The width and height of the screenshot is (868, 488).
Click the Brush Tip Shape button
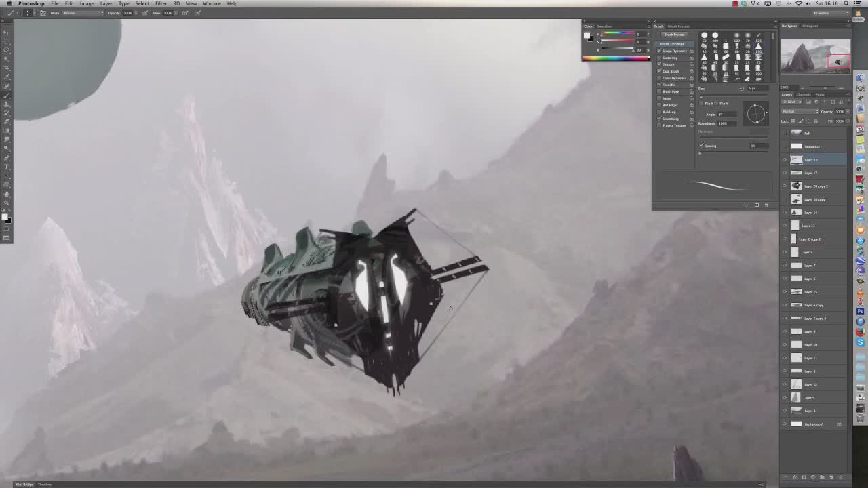(x=673, y=44)
